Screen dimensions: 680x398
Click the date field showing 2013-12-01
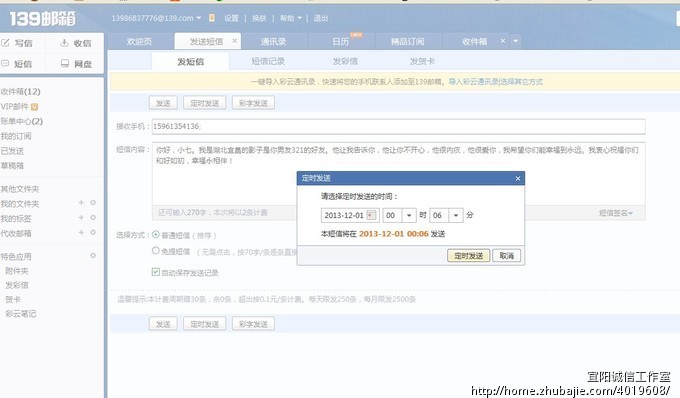(350, 215)
